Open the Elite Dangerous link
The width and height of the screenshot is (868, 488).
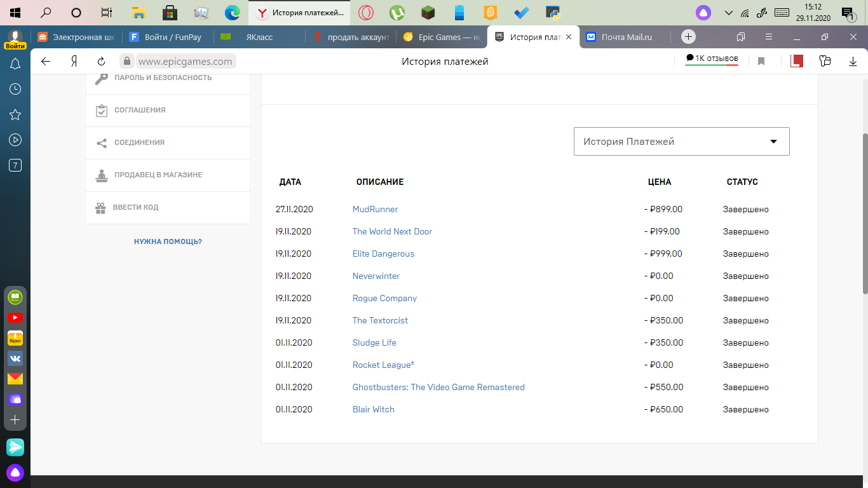(x=383, y=254)
